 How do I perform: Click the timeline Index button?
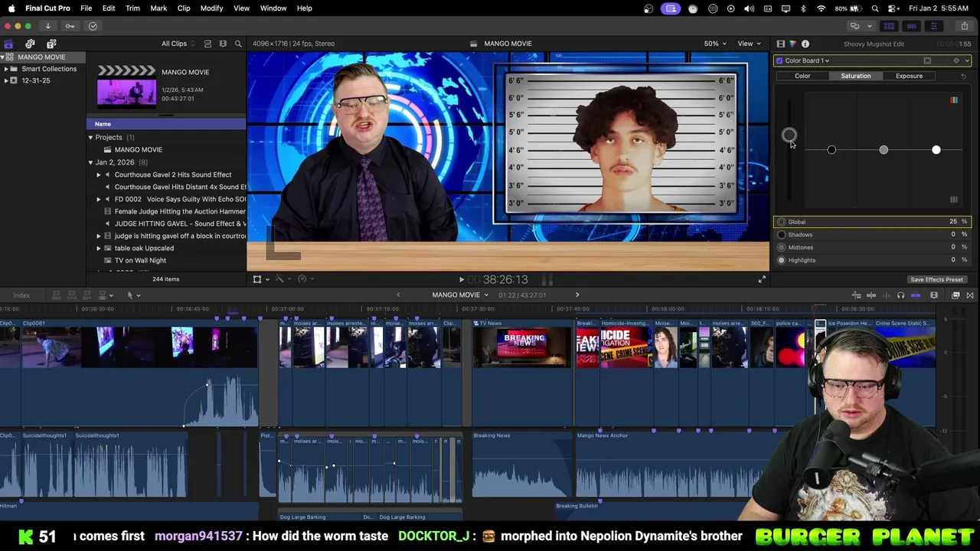(21, 295)
